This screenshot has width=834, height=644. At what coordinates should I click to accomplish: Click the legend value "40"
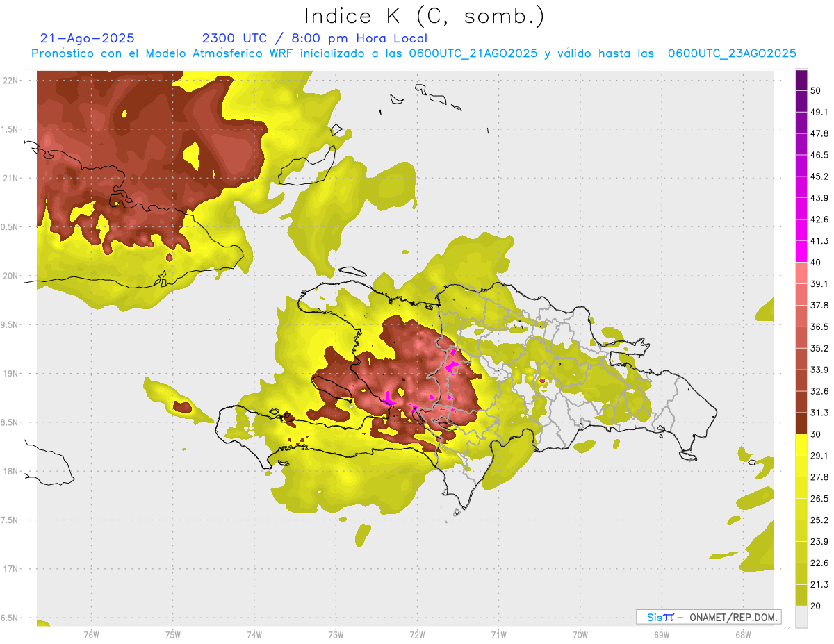(815, 263)
